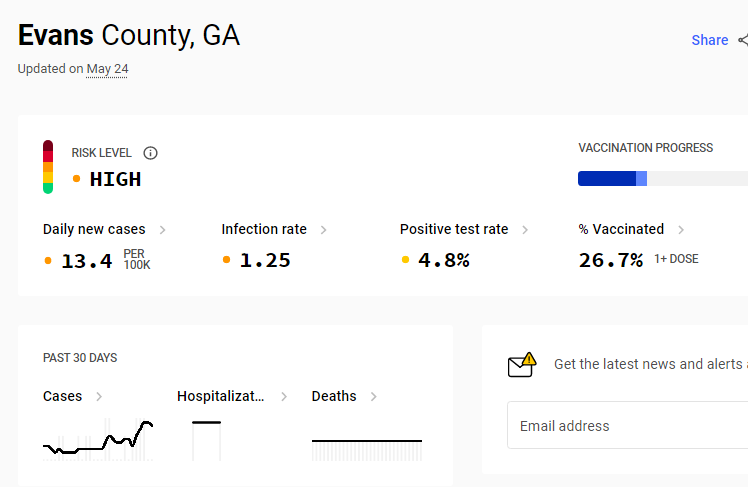Screen dimensions: 748x487
Task: Click the share icon beside Share
Action: coord(743,40)
